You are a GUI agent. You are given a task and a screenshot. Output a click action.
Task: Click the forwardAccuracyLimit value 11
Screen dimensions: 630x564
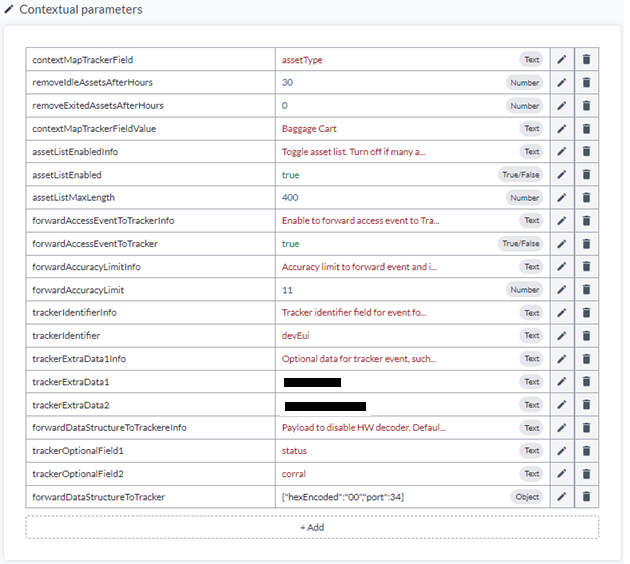coord(287,290)
